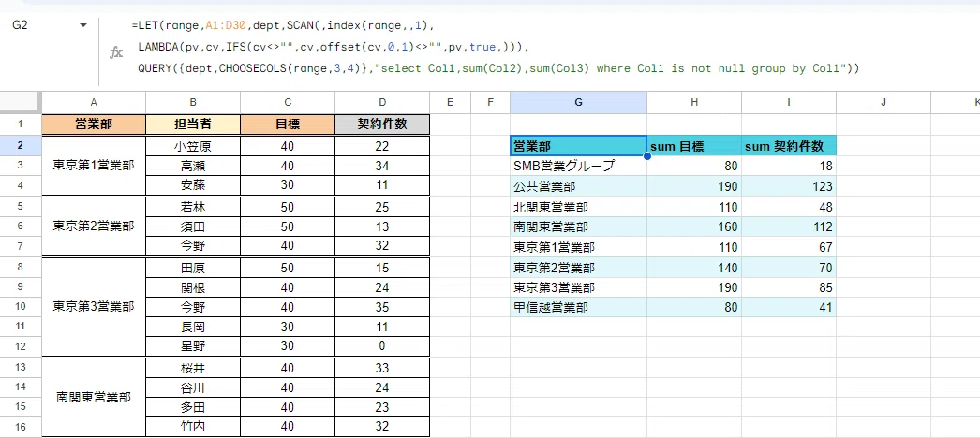Select merged cell 東京第1営業部 in column A
The image size is (980, 438).
click(x=94, y=166)
